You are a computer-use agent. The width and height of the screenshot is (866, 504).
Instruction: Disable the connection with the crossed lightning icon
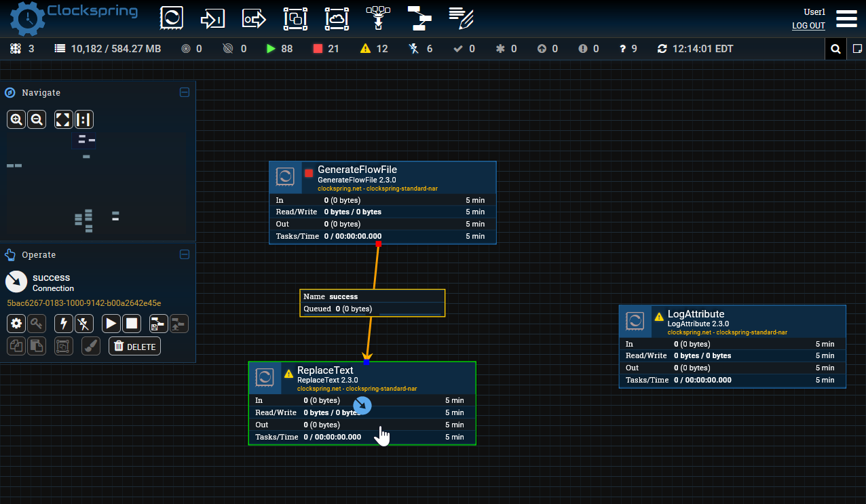point(83,324)
